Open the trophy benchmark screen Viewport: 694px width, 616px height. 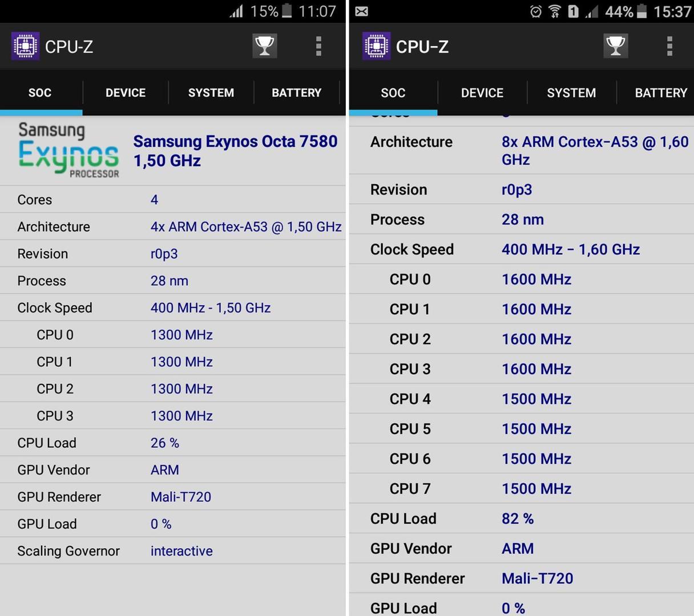(264, 46)
